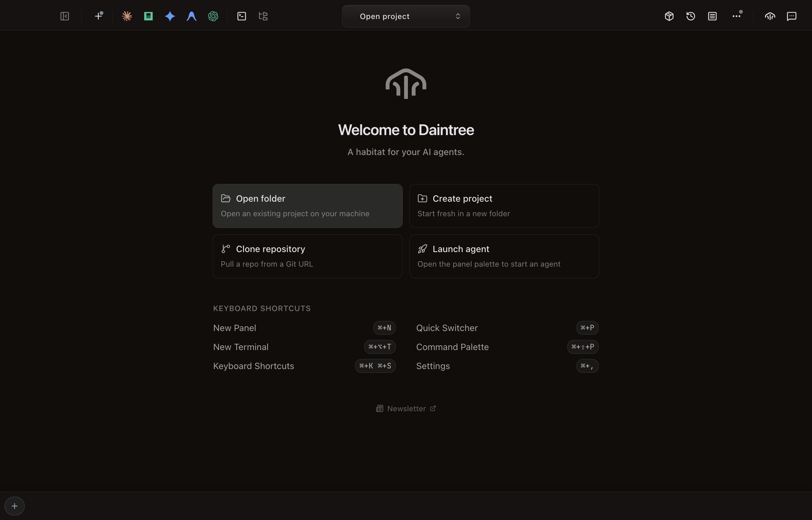Click the plus new panel icon in top toolbar
This screenshot has width=812, height=520.
tap(98, 16)
